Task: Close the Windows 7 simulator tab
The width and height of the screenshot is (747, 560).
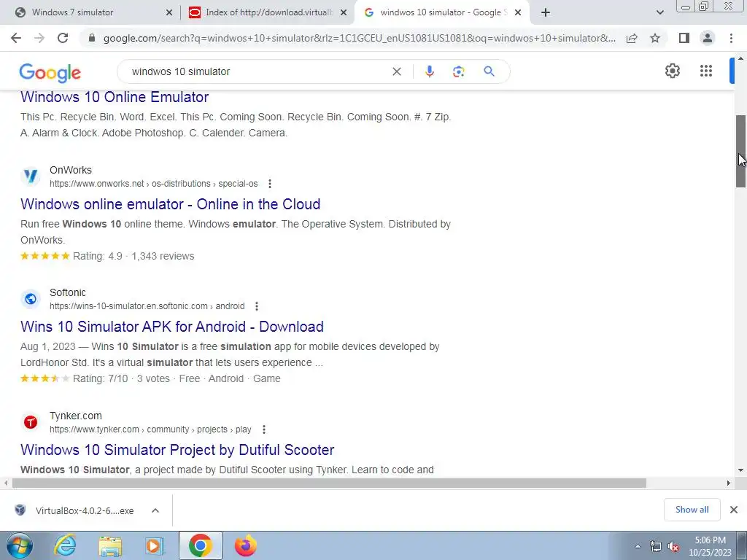Action: 169,12
